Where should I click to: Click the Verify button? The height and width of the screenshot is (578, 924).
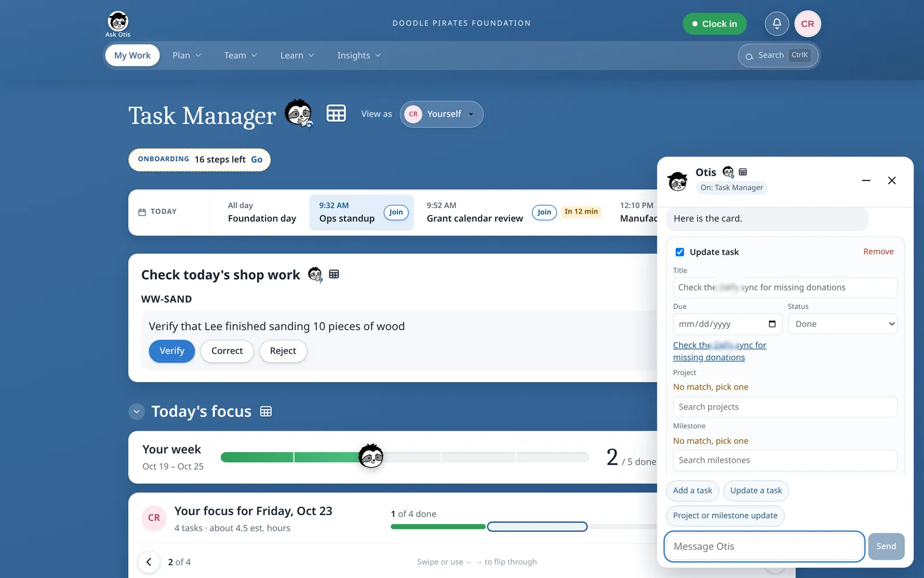[x=172, y=351]
